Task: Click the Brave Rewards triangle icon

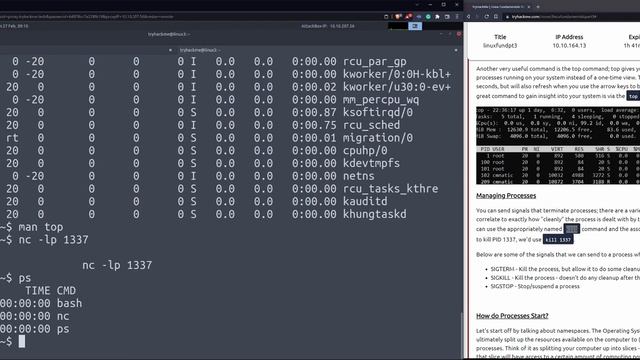Action: click(x=408, y=17)
